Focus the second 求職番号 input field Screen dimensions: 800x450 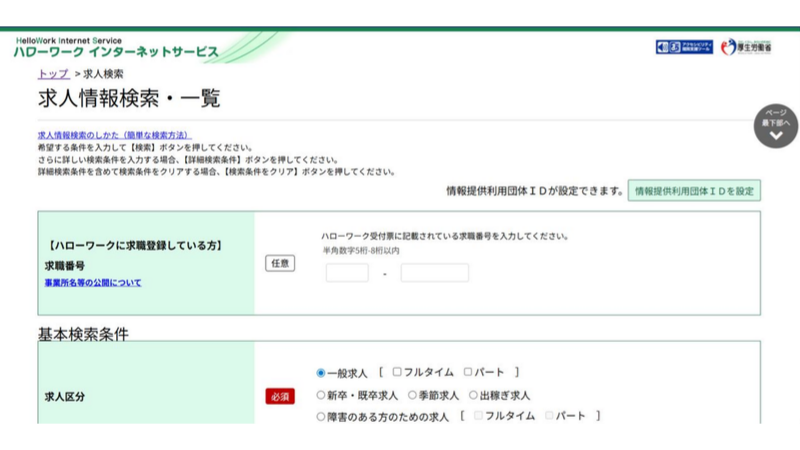[x=434, y=273]
